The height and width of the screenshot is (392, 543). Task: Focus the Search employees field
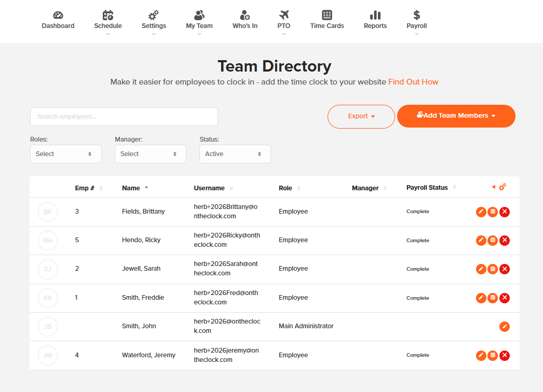[124, 117]
